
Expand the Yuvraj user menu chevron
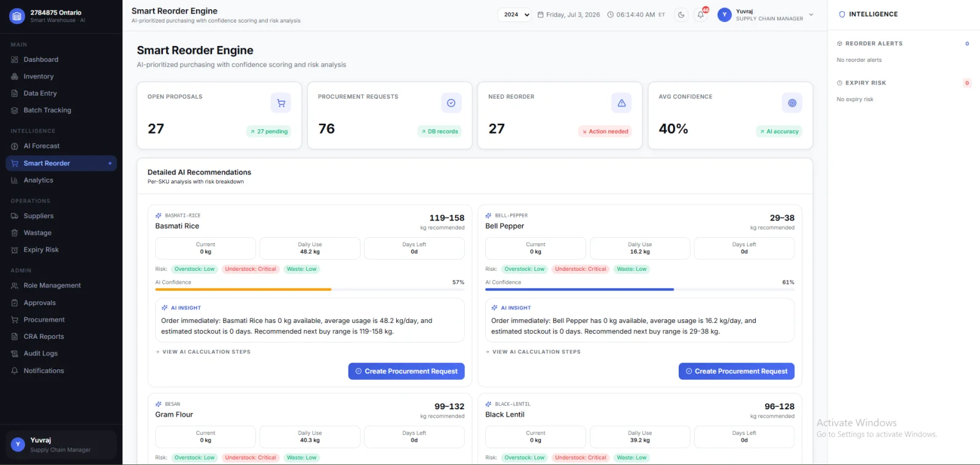[x=812, y=15]
